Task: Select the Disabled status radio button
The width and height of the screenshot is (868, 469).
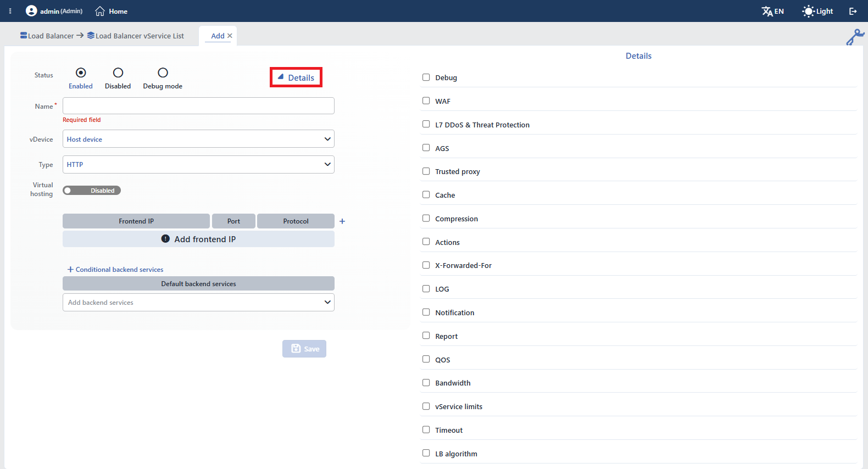Action: point(118,72)
